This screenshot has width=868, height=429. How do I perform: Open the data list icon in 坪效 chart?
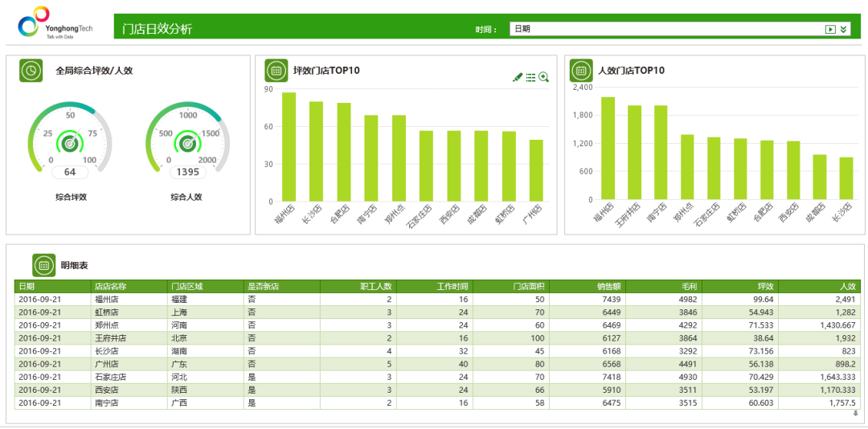coord(531,77)
